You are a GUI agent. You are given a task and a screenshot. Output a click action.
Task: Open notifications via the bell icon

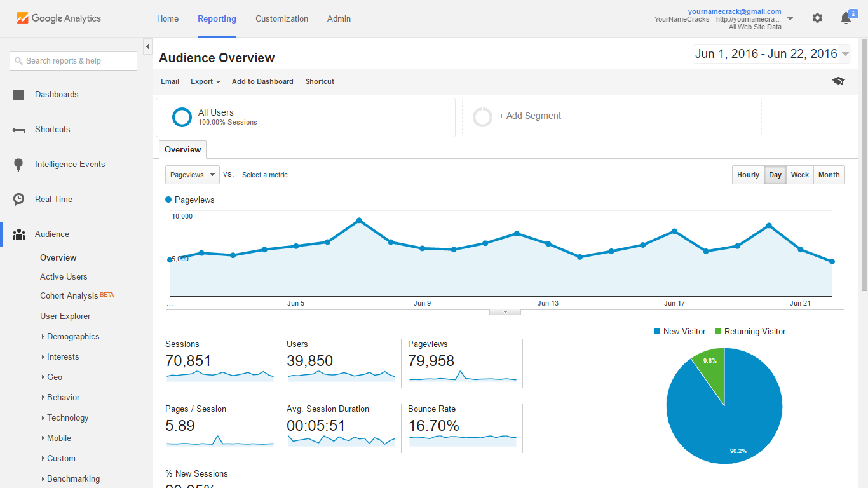846,18
